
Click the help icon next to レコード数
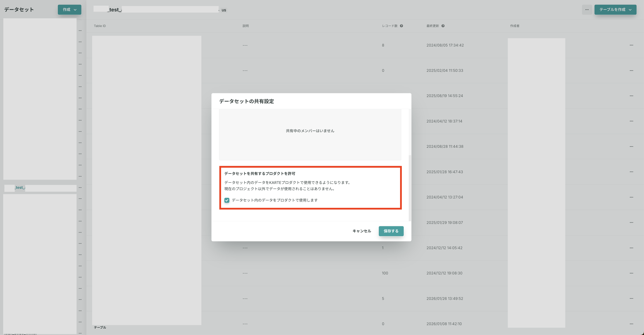[x=401, y=26]
